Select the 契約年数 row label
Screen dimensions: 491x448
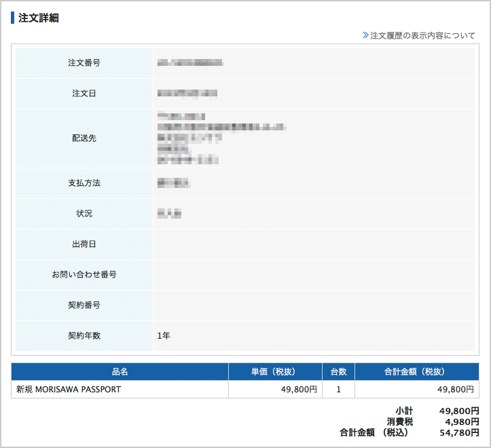pyautogui.click(x=84, y=335)
